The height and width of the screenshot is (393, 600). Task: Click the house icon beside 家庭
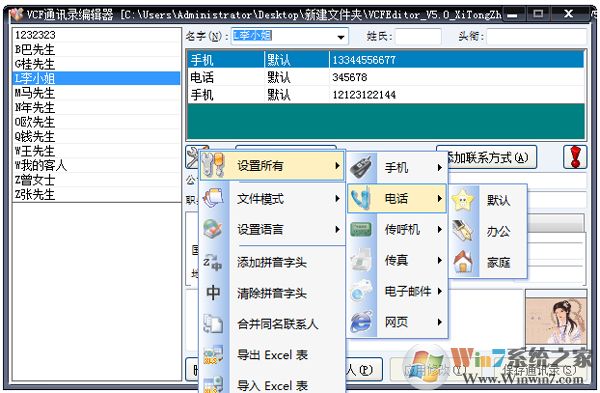(463, 262)
